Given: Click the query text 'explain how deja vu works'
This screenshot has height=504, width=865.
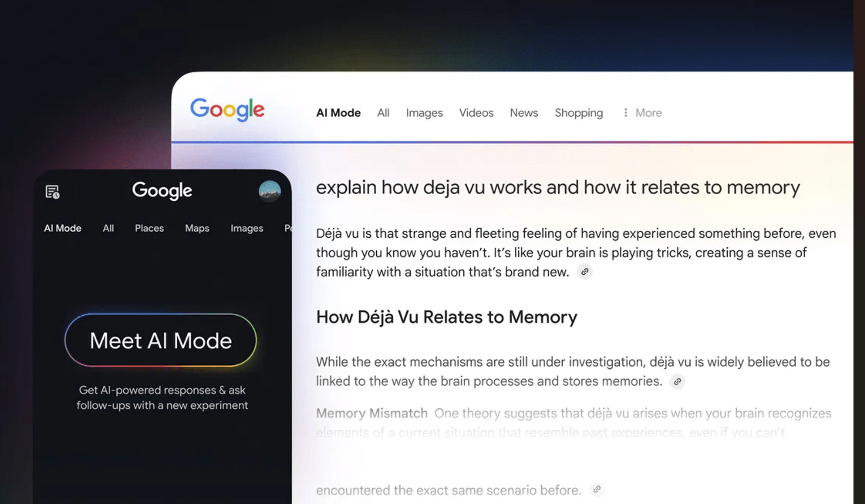Looking at the screenshot, I should coord(429,188).
